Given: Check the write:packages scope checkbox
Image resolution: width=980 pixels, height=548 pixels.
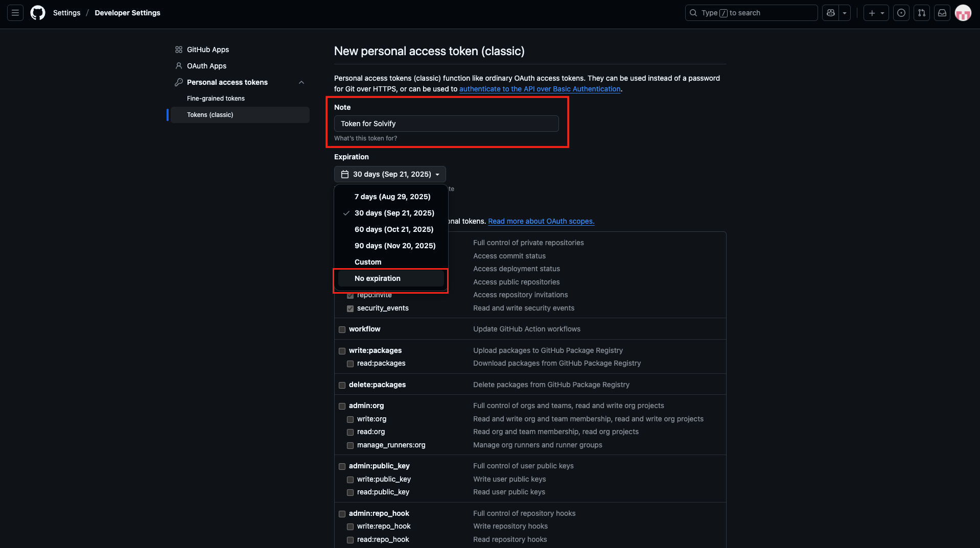Looking at the screenshot, I should point(342,351).
